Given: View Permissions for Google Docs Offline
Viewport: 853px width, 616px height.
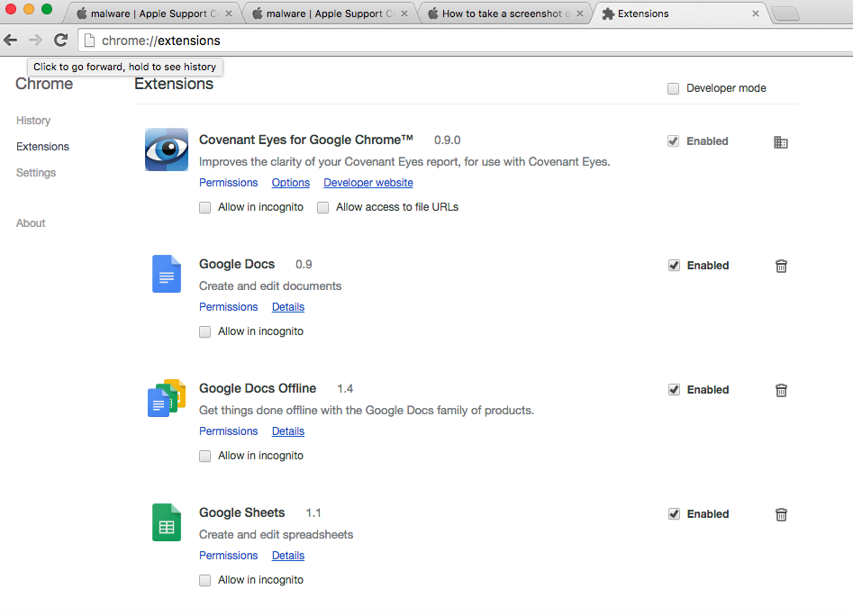Looking at the screenshot, I should pyautogui.click(x=229, y=431).
